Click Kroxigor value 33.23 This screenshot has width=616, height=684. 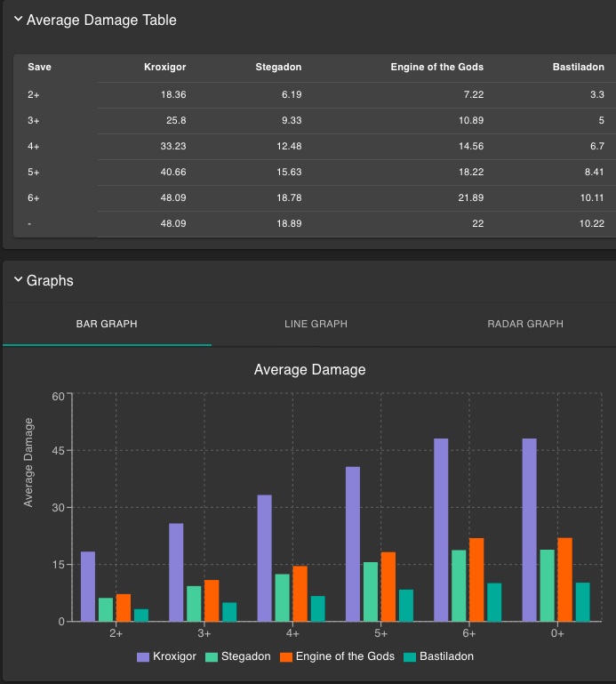tap(173, 146)
